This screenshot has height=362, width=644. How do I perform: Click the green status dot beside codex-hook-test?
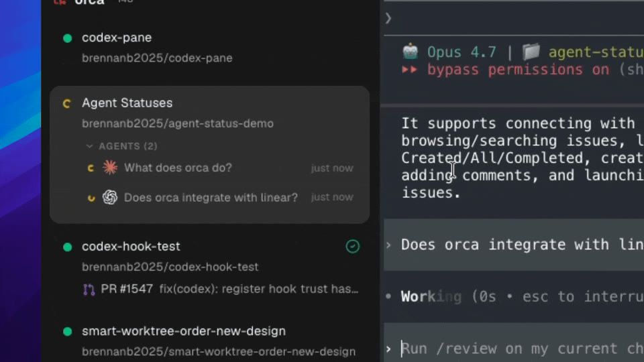[68, 247]
